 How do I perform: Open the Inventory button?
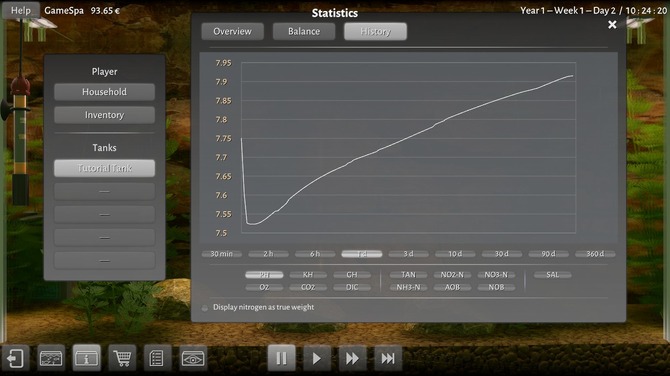(104, 115)
